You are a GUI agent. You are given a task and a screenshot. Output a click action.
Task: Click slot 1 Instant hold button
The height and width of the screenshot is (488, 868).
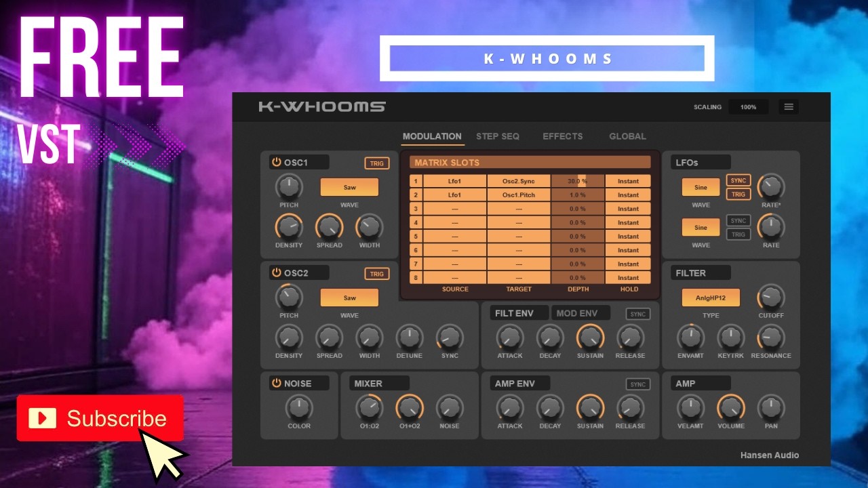tap(628, 181)
